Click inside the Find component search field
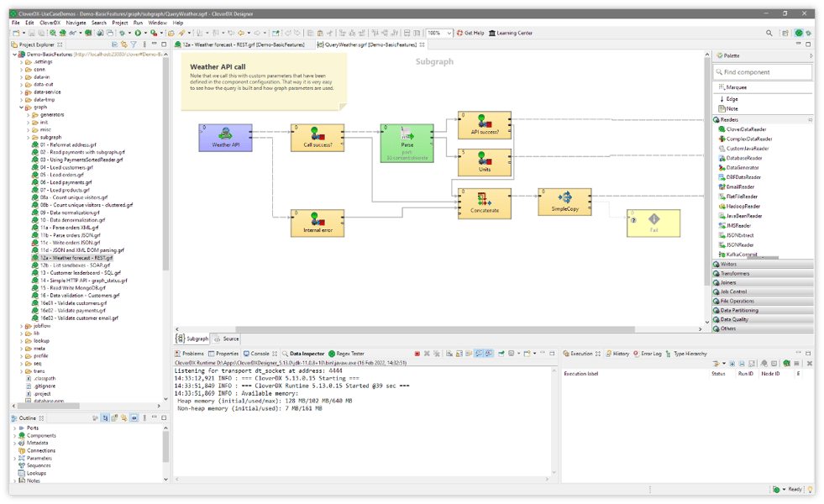The width and height of the screenshot is (824, 504). point(761,71)
